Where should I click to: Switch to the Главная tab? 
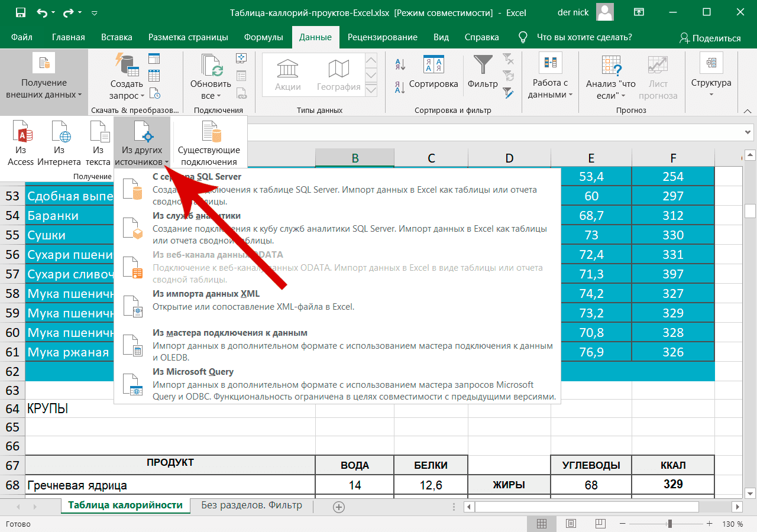pyautogui.click(x=69, y=37)
